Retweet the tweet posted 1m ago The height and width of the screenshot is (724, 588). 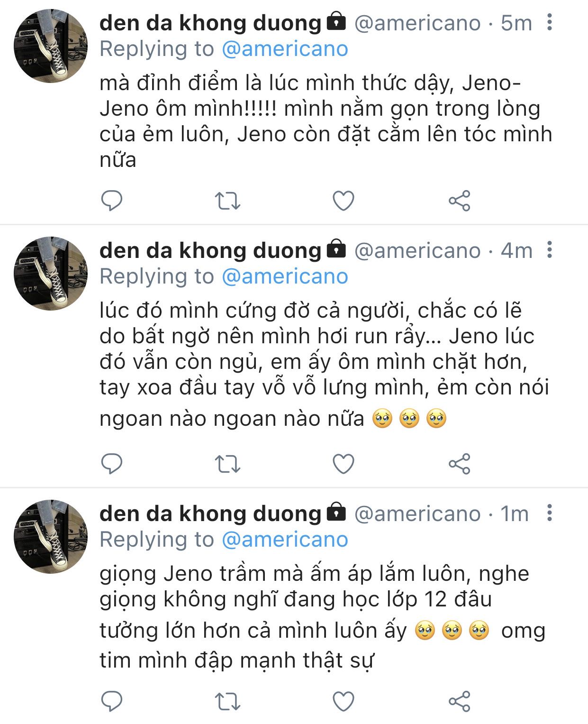pos(228,701)
